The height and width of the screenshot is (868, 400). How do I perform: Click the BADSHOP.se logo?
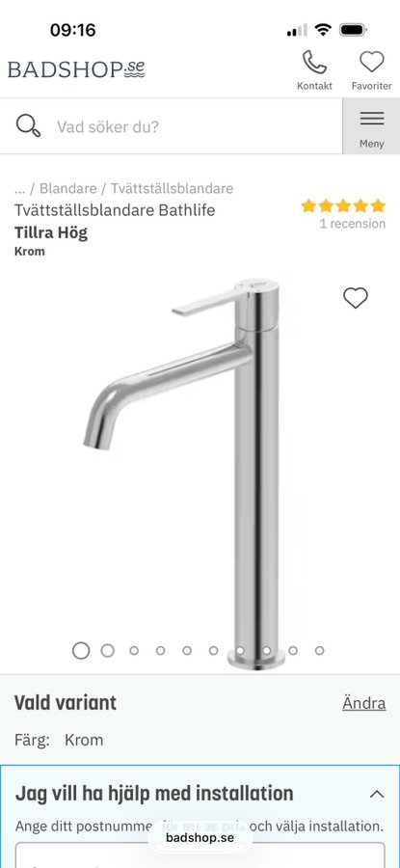[76, 69]
